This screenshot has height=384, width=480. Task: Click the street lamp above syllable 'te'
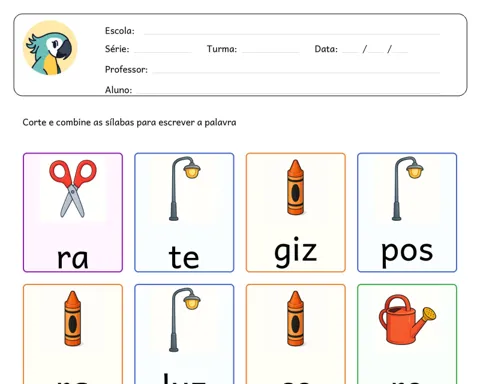185,188
